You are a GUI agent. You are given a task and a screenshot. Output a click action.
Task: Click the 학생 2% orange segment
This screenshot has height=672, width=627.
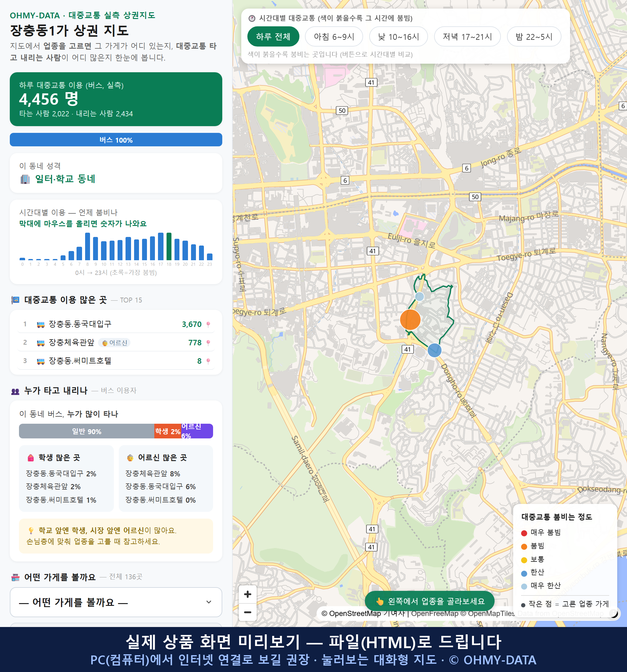pyautogui.click(x=168, y=431)
